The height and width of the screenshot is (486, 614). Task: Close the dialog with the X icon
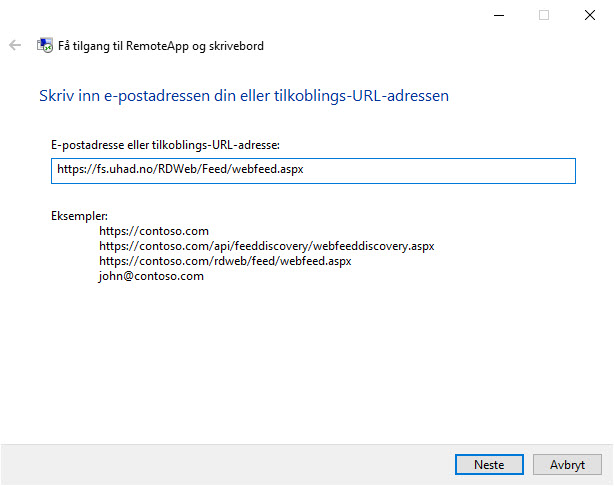[x=590, y=15]
